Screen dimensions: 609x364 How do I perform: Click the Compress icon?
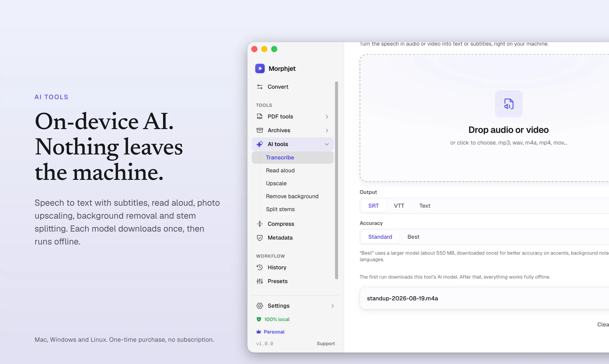point(260,224)
